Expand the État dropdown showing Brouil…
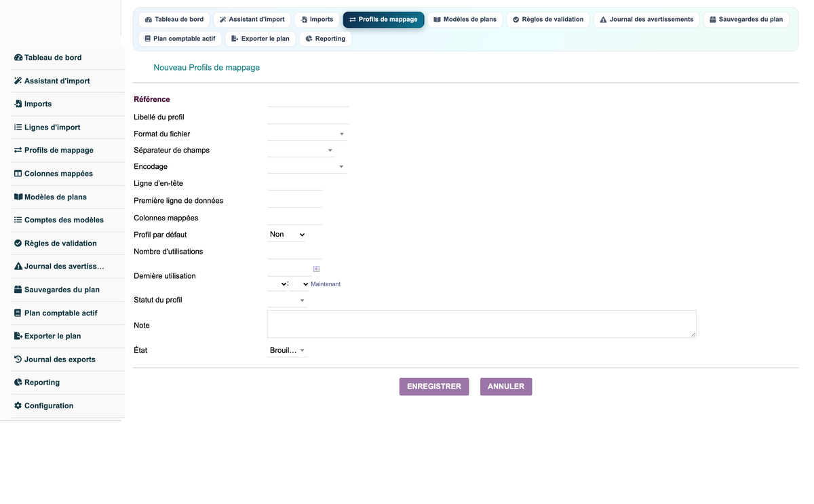814x504 pixels. pos(288,351)
